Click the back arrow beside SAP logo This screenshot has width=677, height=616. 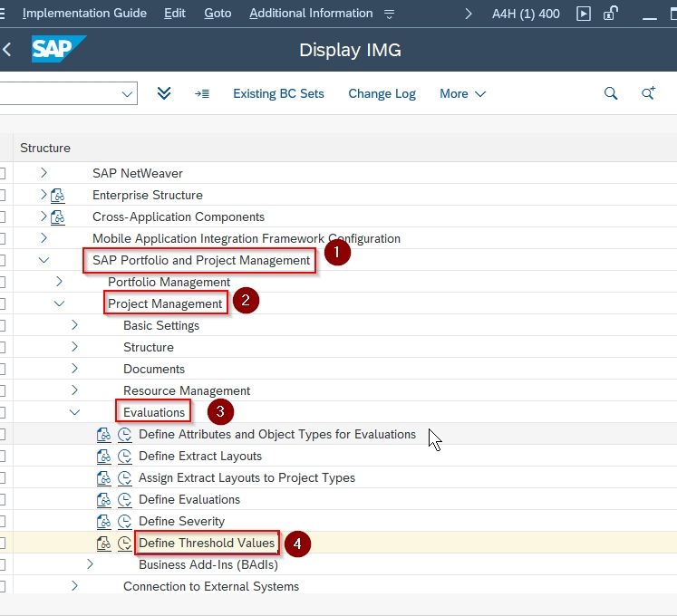tap(6, 49)
